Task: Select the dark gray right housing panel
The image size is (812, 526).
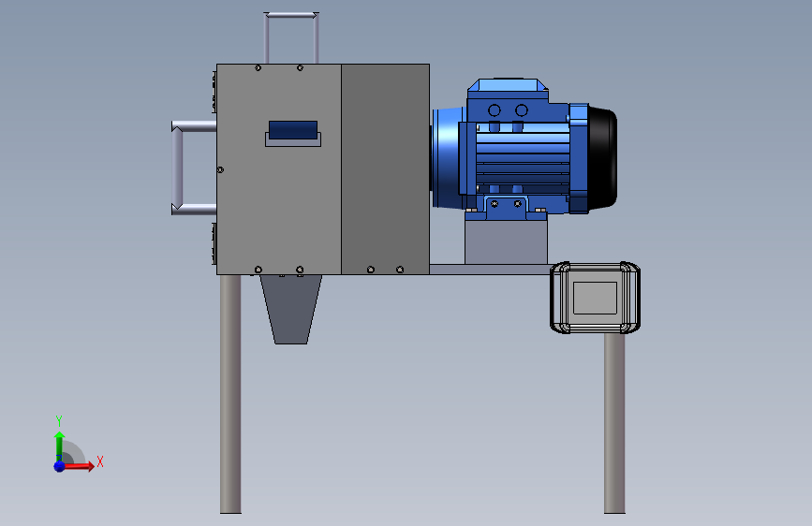Action: coord(385,168)
